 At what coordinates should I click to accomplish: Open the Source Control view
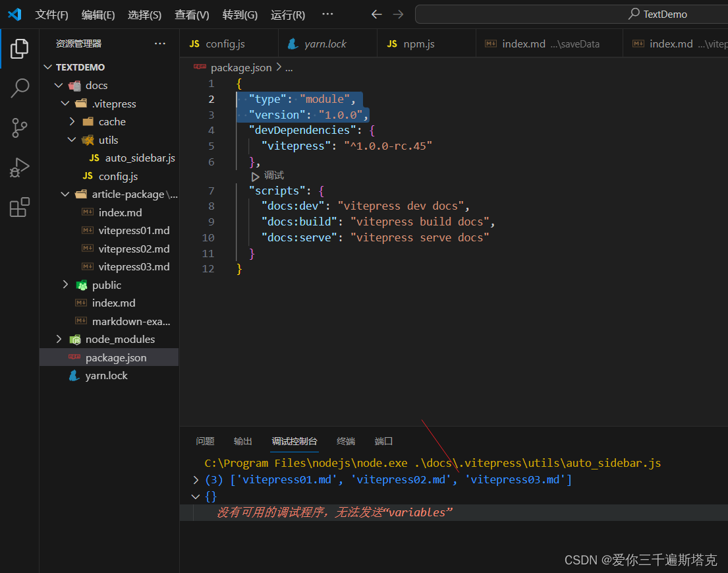tap(19, 128)
